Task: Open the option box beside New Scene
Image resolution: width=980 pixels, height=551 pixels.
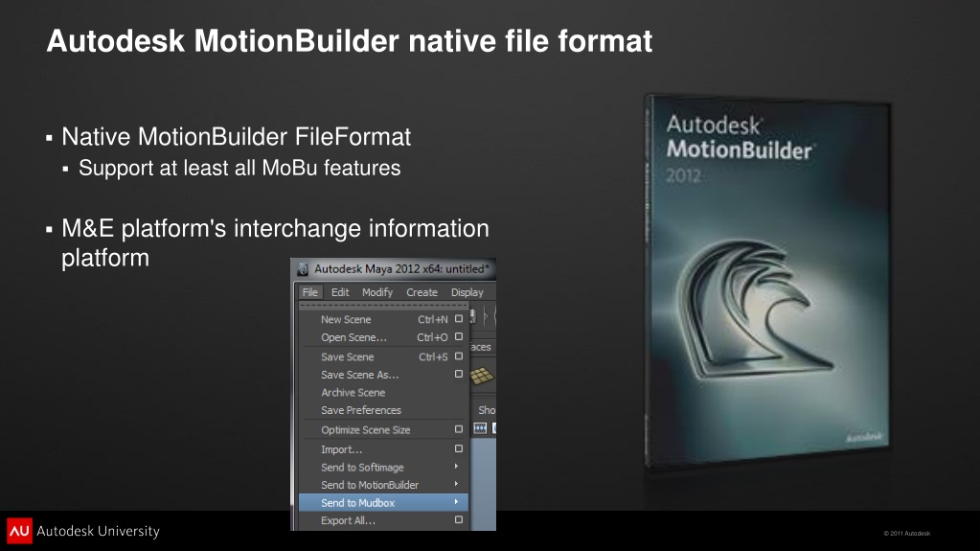Action: (459, 319)
